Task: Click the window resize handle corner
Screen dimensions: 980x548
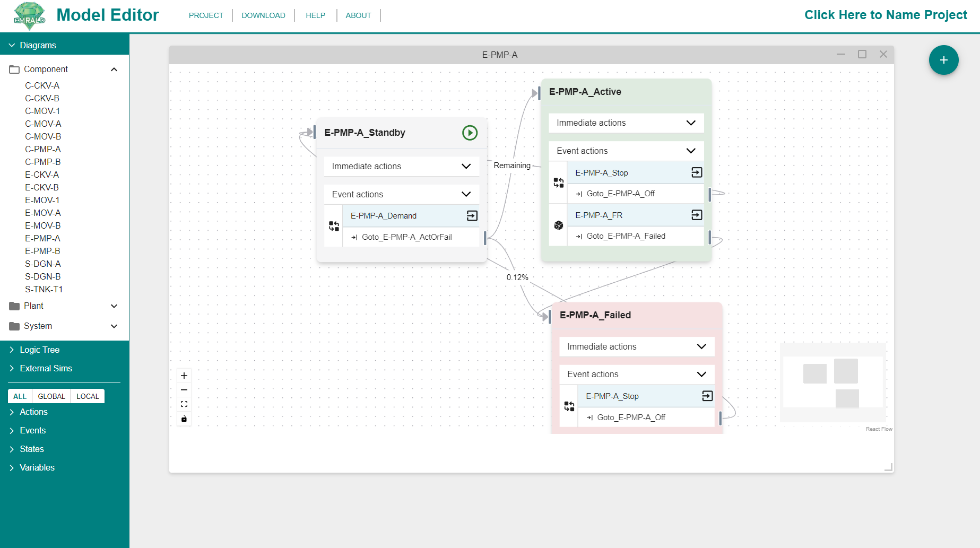Action: click(889, 467)
